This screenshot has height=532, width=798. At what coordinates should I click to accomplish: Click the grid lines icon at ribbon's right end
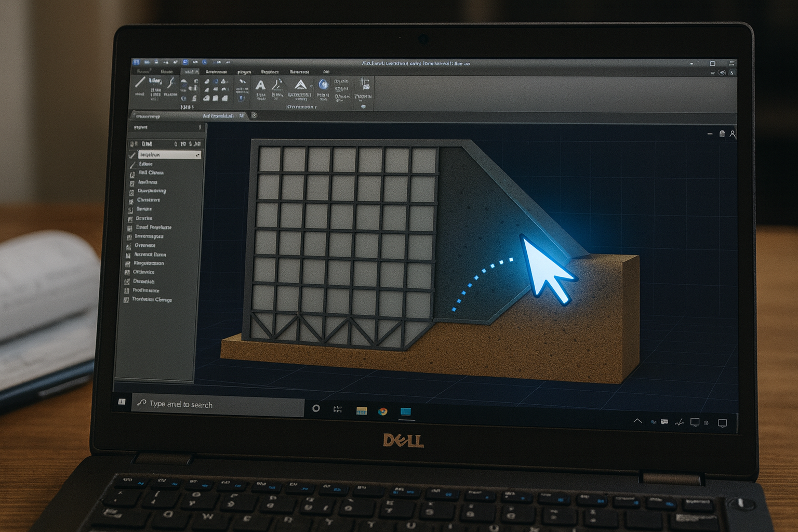pyautogui.click(x=364, y=84)
